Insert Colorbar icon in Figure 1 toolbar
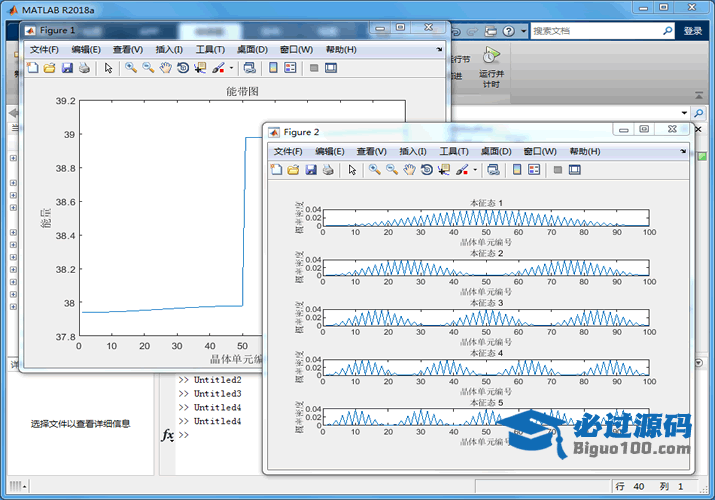 273,68
